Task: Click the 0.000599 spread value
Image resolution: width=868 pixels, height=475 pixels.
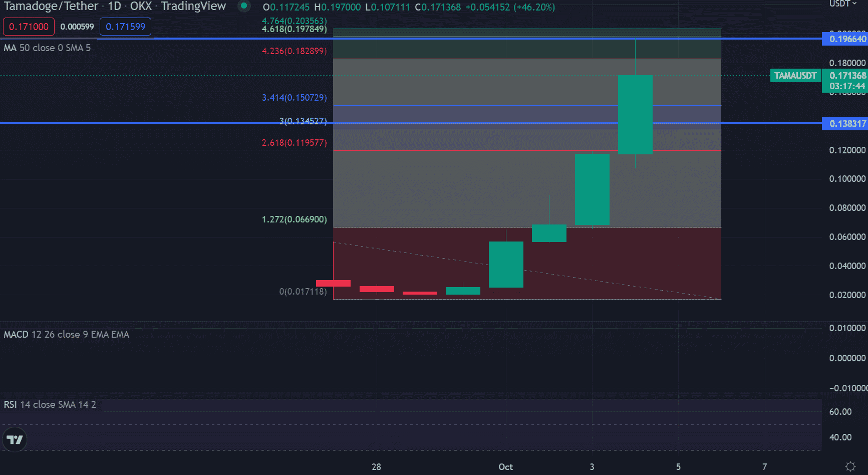Action: tap(77, 27)
